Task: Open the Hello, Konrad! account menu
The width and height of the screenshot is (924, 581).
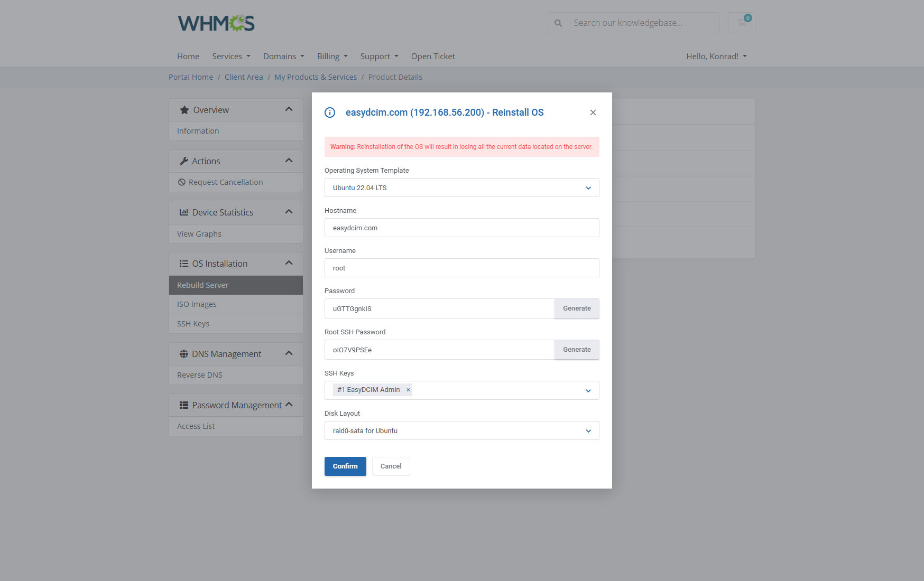Action: point(717,57)
